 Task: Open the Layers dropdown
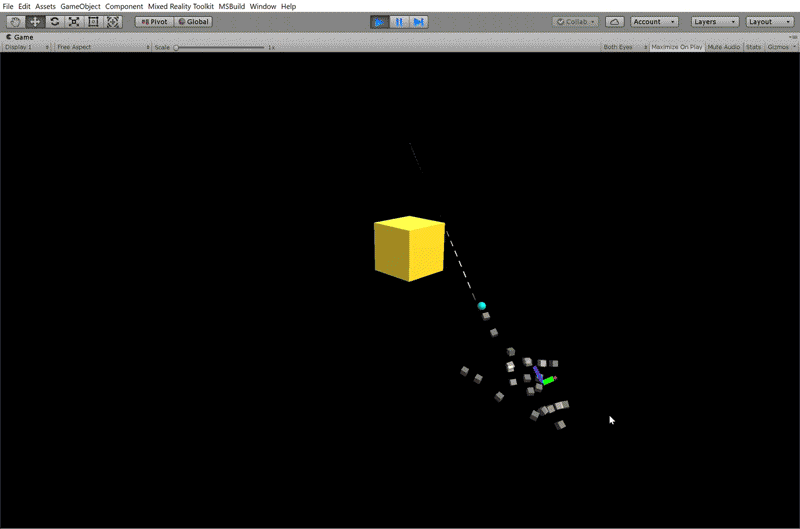pos(715,21)
